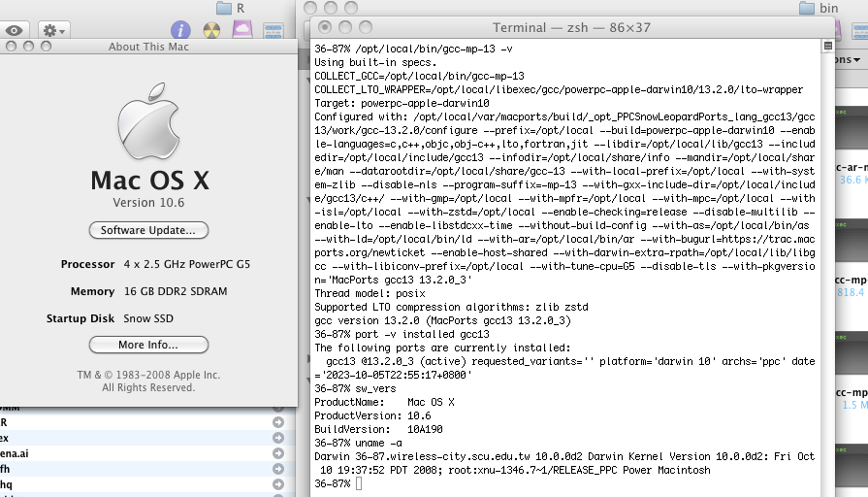The image size is (868, 497).
Task: Click the Terminal window title
Action: point(571,28)
